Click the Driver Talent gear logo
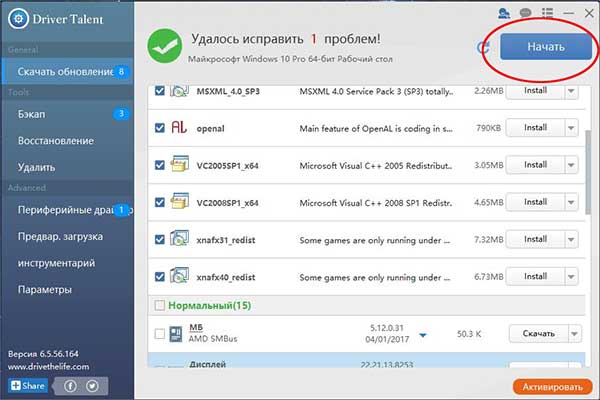The height and width of the screenshot is (400, 600). [18, 18]
